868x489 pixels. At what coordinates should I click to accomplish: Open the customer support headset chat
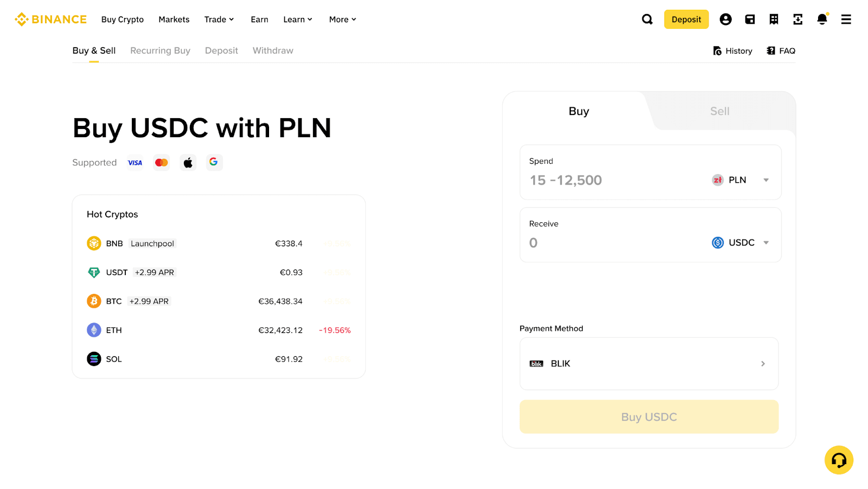tap(839, 460)
